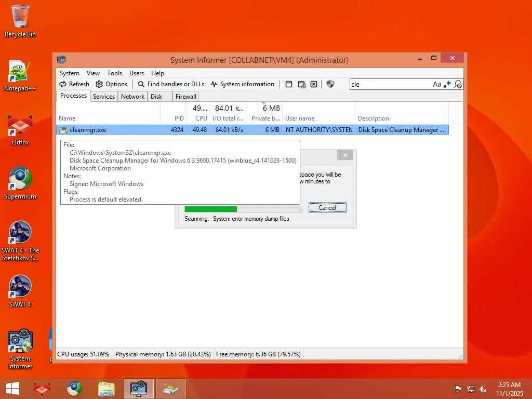
Task: Sort by the PID column header
Action: coord(173,113)
